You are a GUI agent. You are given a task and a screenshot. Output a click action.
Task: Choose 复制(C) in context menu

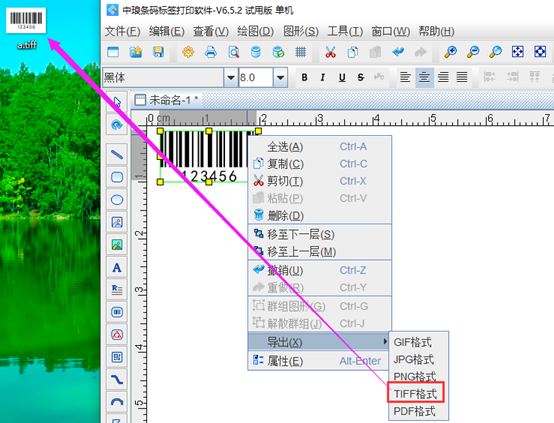[x=320, y=164]
